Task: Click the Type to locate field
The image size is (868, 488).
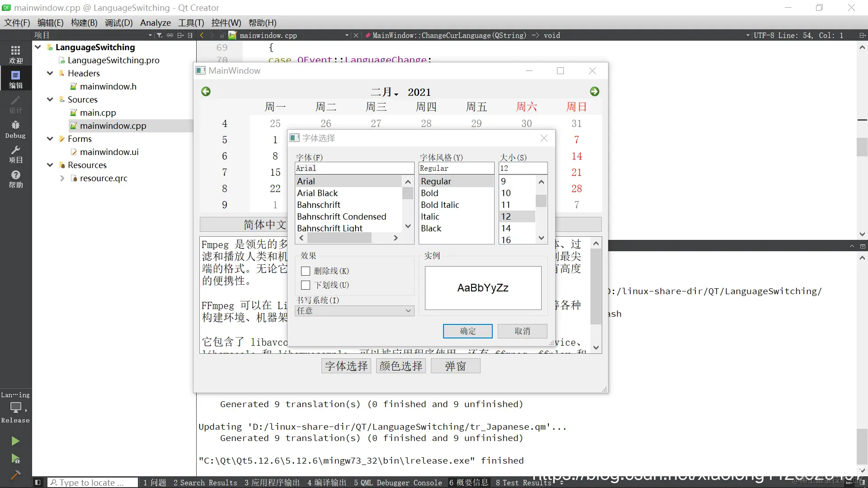Action: coord(93,483)
